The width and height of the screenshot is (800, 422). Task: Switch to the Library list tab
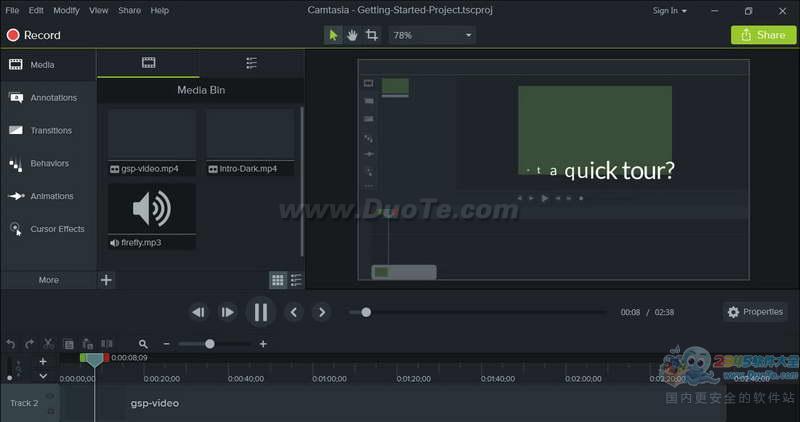252,63
